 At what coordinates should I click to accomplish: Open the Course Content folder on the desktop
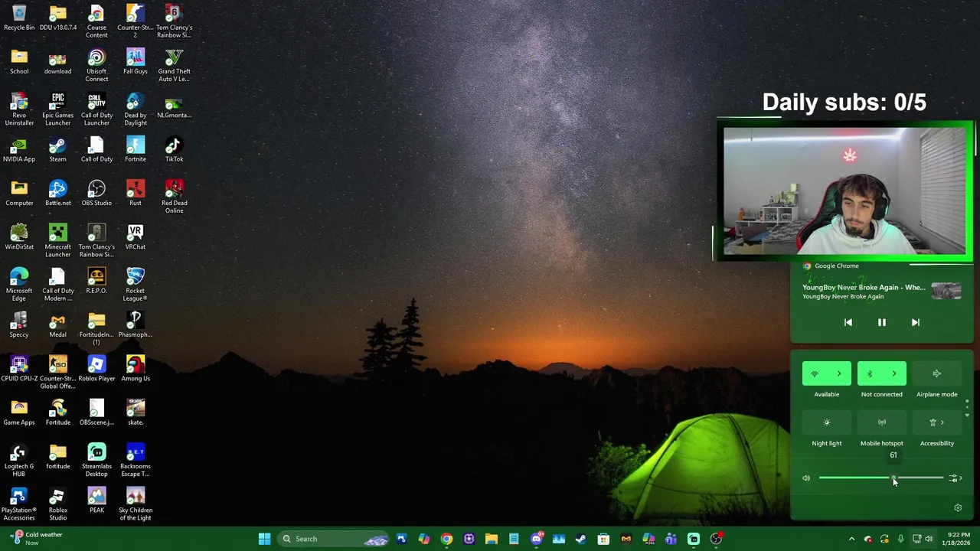pyautogui.click(x=96, y=22)
